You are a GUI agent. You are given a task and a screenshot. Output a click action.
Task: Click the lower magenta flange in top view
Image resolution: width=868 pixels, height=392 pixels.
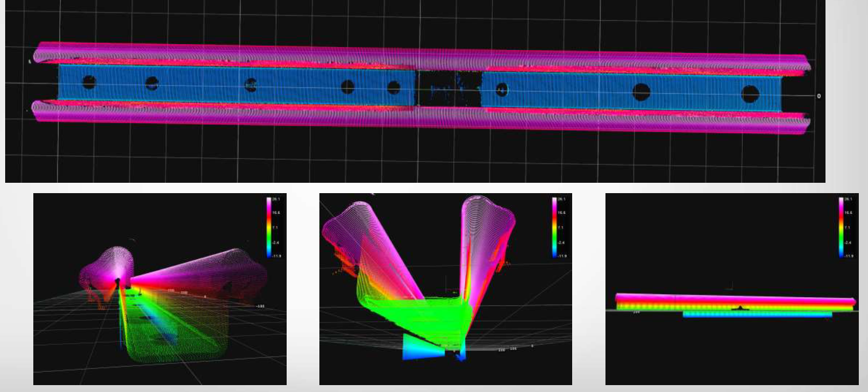pyautogui.click(x=414, y=118)
